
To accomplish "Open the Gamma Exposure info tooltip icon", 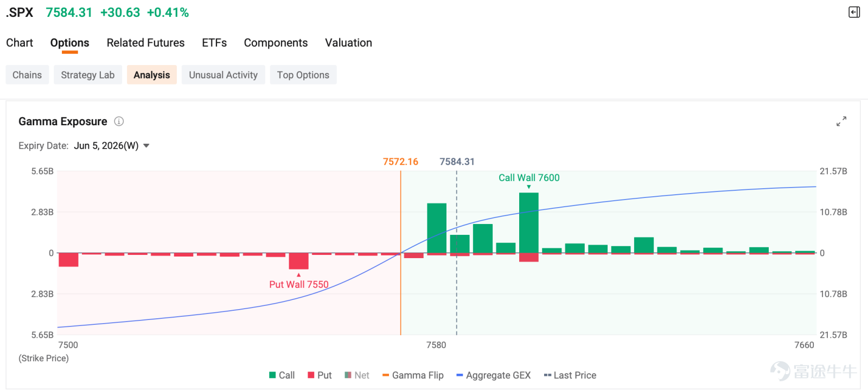I will [x=119, y=121].
